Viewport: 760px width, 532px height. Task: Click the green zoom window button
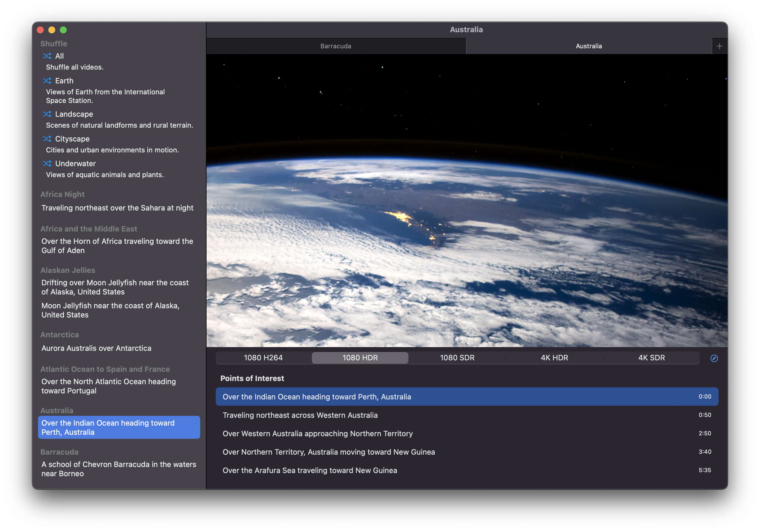[63, 30]
